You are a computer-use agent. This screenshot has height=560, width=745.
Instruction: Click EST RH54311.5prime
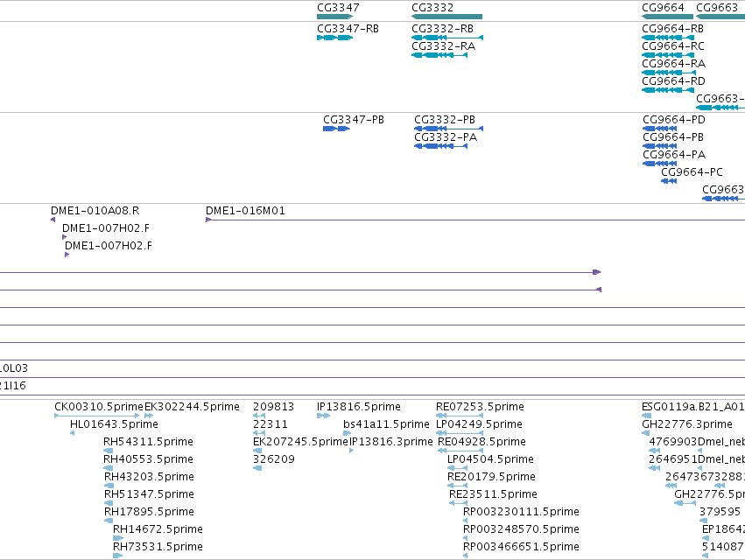[148, 442]
